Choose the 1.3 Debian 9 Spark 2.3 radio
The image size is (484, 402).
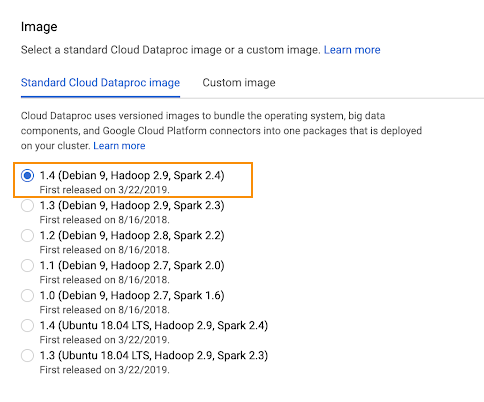(27, 205)
